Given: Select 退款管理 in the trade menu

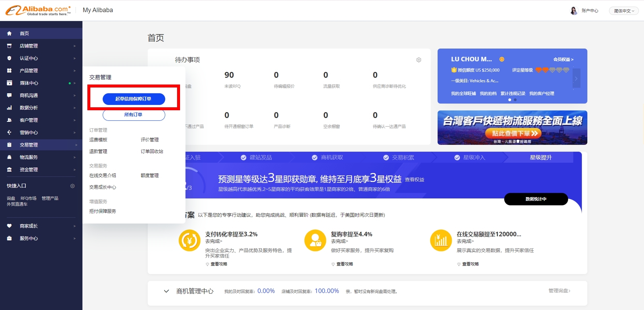Looking at the screenshot, I should click(x=98, y=151).
